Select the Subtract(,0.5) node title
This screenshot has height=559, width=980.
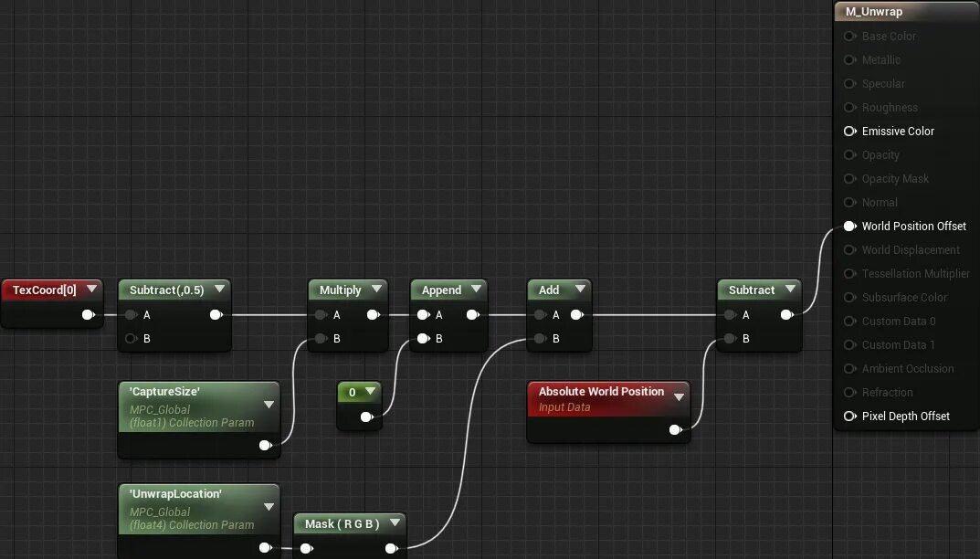pyautogui.click(x=167, y=290)
